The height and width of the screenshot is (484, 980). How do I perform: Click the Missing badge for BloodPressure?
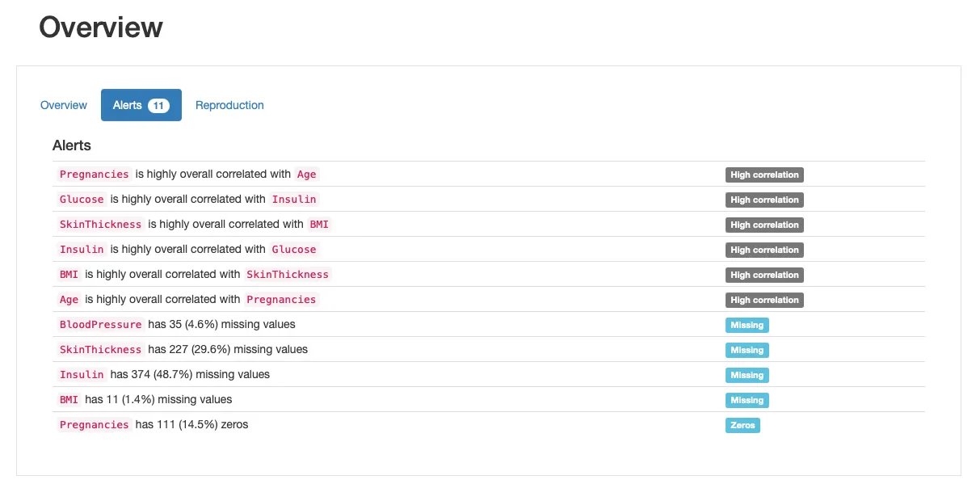(747, 325)
